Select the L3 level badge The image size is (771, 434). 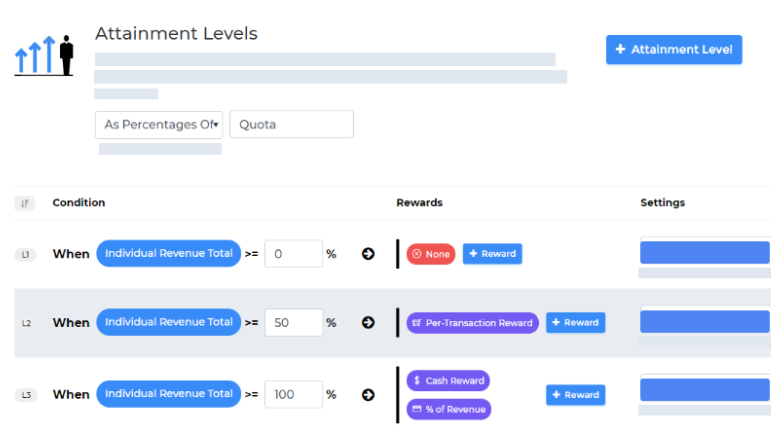click(26, 395)
